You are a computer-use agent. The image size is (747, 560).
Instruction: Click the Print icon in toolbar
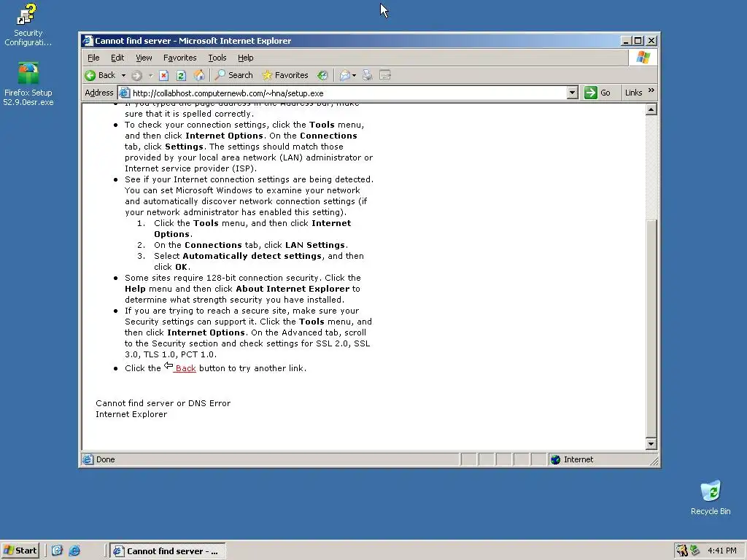coord(368,75)
